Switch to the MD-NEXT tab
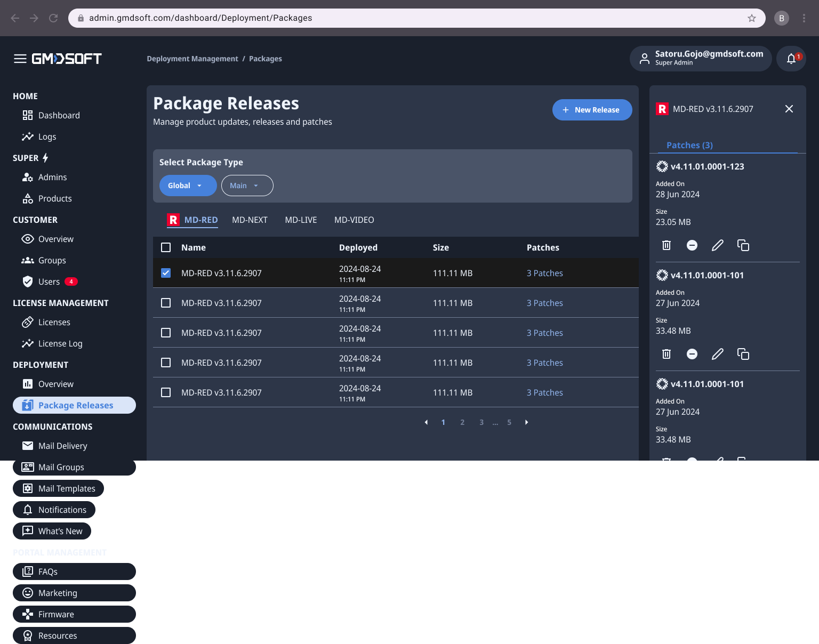The height and width of the screenshot is (644, 819). (250, 220)
